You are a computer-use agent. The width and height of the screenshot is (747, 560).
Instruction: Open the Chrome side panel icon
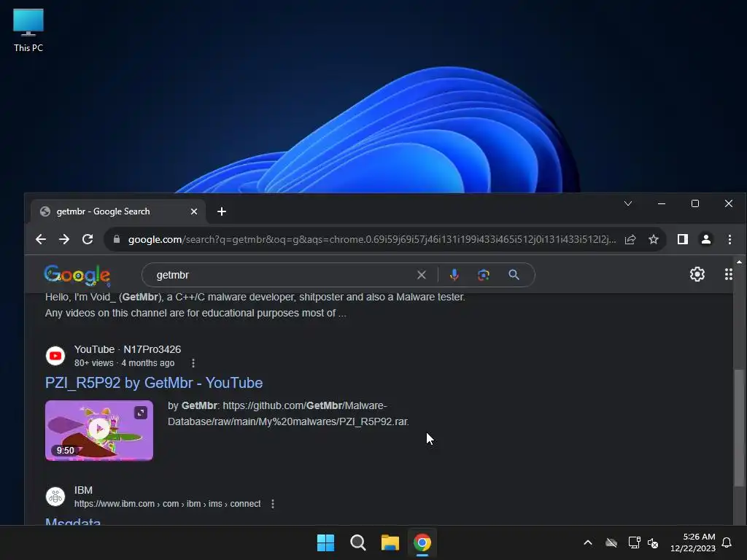pyautogui.click(x=683, y=239)
